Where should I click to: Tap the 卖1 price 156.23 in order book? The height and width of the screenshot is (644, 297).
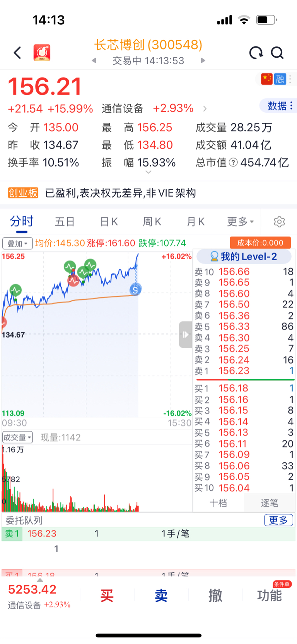[234, 371]
